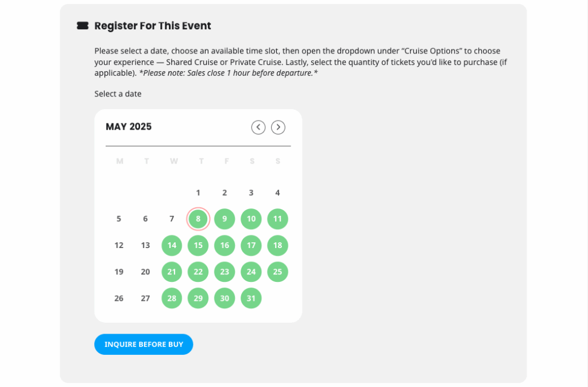
Task: Click the ticket icon beside Register heading
Action: pyautogui.click(x=83, y=25)
